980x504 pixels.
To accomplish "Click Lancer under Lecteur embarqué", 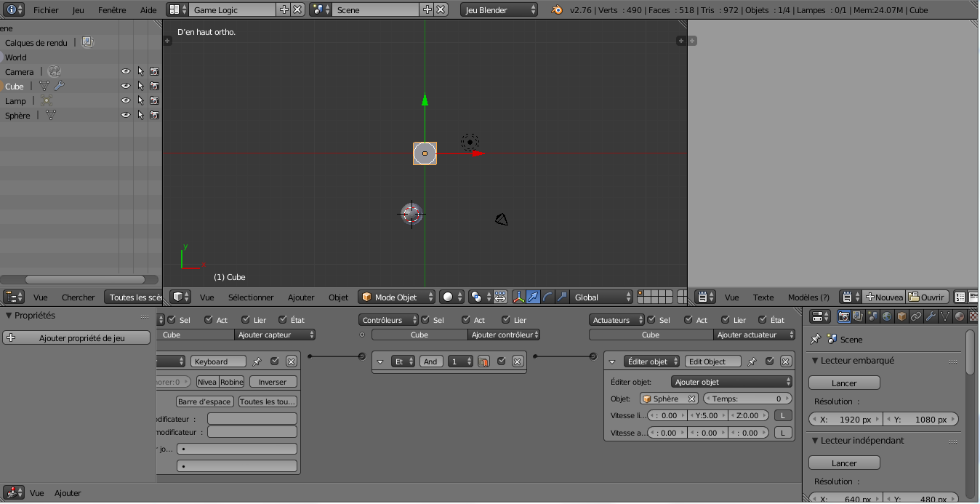I will [843, 383].
